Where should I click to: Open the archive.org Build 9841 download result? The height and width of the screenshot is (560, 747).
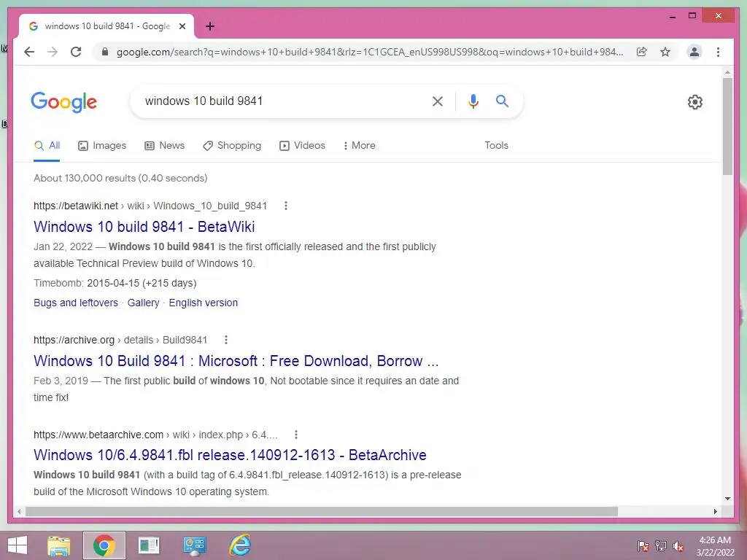tap(236, 361)
